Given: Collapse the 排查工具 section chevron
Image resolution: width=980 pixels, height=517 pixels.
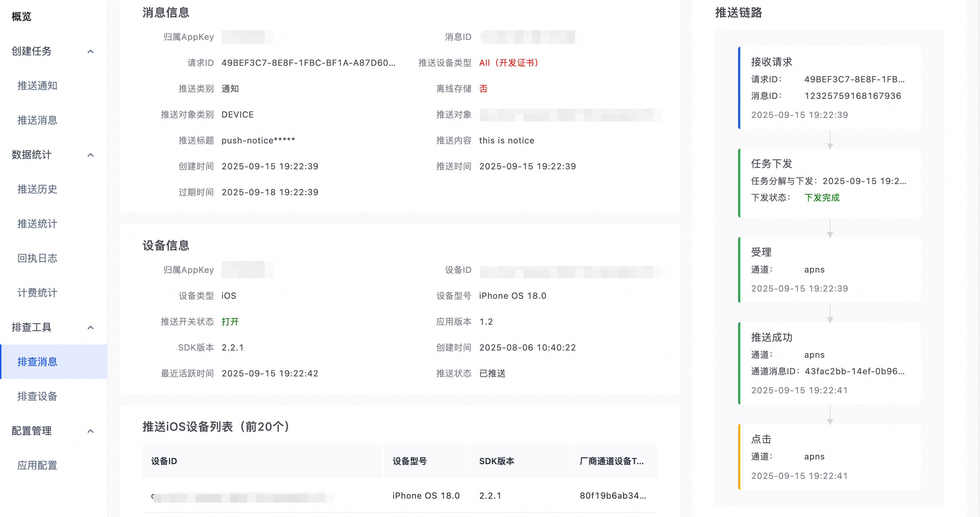Looking at the screenshot, I should (x=91, y=328).
